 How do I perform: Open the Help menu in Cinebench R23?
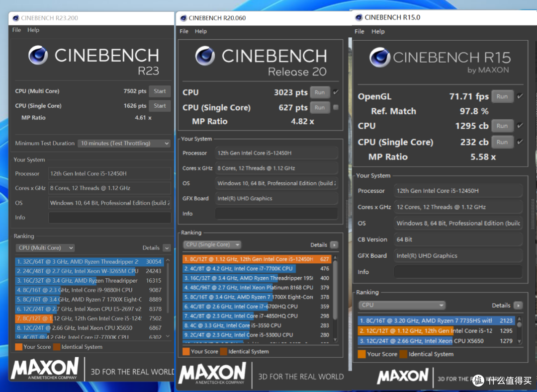click(x=33, y=30)
